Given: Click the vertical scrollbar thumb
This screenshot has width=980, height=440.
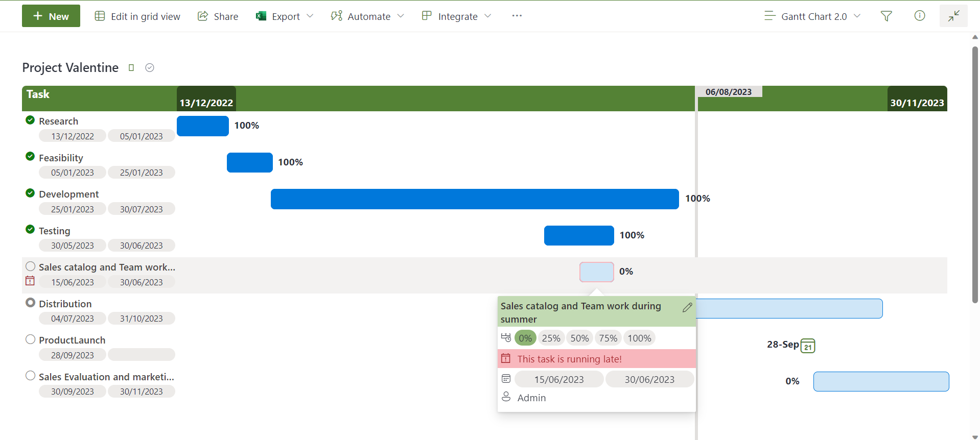Looking at the screenshot, I should click(x=975, y=175).
